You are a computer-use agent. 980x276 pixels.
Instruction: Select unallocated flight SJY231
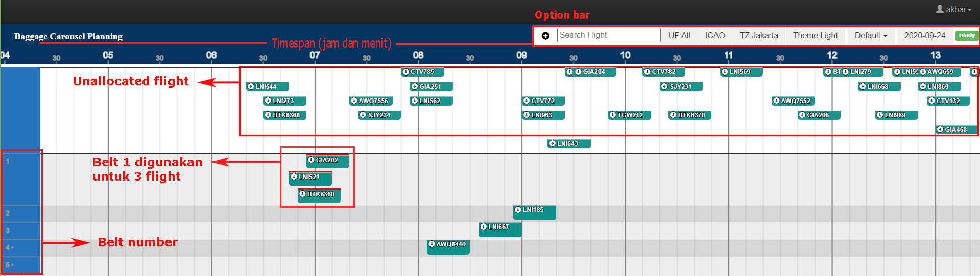[681, 87]
